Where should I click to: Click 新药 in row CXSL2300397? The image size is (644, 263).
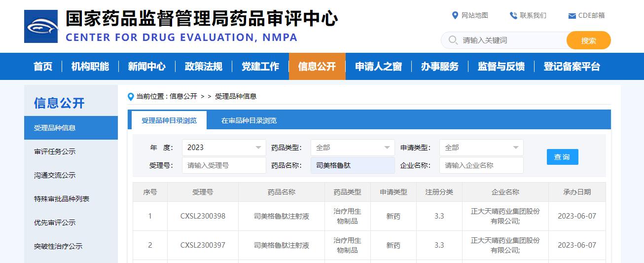tap(393, 245)
